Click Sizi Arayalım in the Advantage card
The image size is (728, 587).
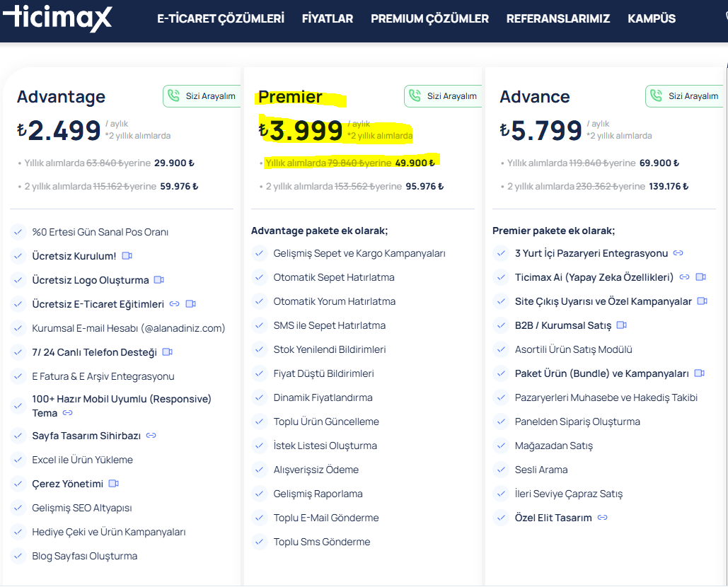click(202, 96)
